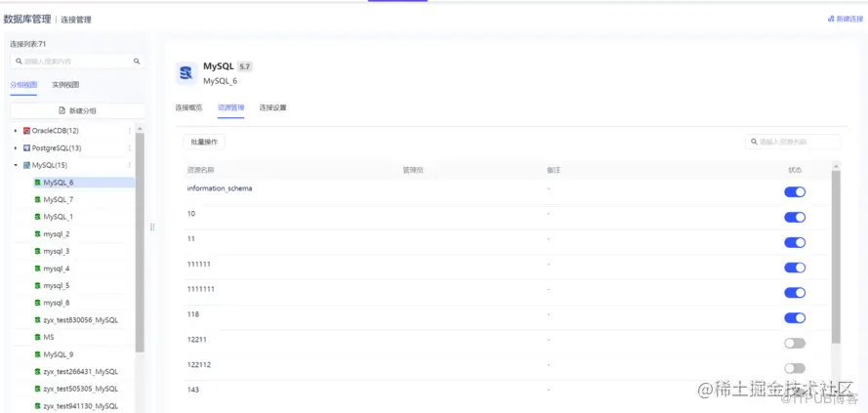
Task: Click the 批量操作 button
Action: (204, 142)
